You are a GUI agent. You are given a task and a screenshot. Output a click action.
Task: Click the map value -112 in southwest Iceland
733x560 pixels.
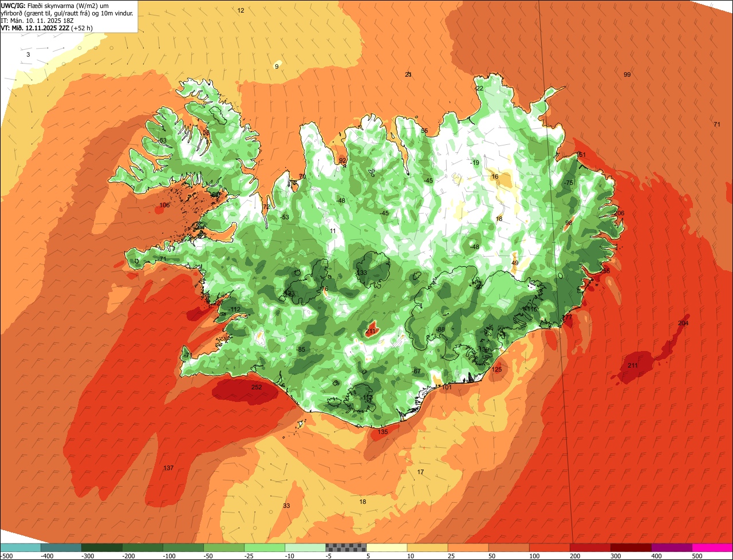[234, 309]
